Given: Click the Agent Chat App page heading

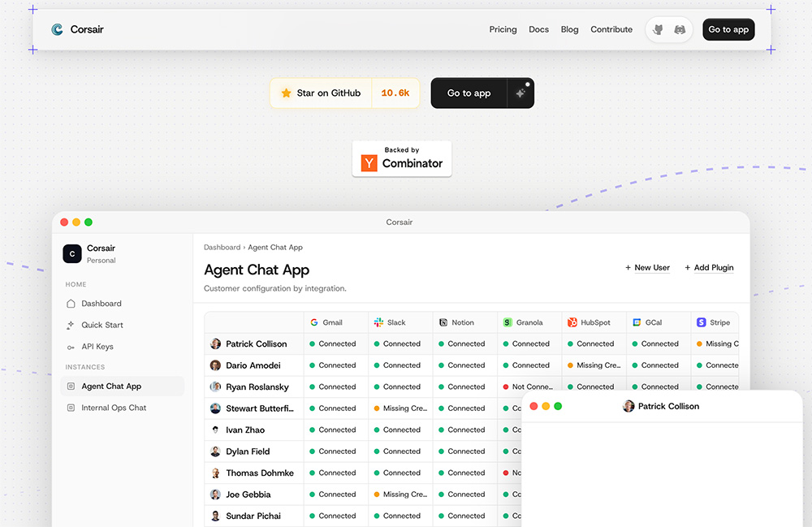Looking at the screenshot, I should click(x=257, y=270).
